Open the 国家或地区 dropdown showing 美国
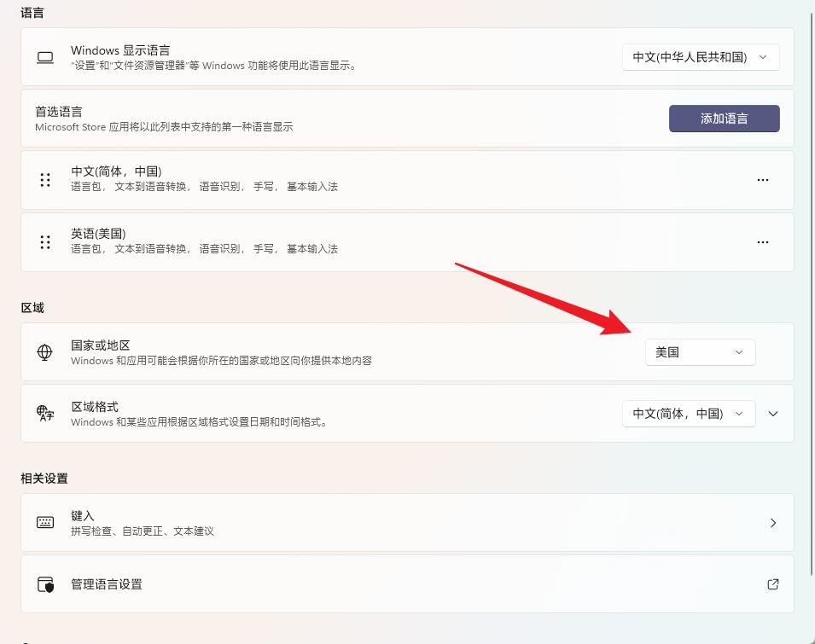Image resolution: width=815 pixels, height=644 pixels. (700, 352)
